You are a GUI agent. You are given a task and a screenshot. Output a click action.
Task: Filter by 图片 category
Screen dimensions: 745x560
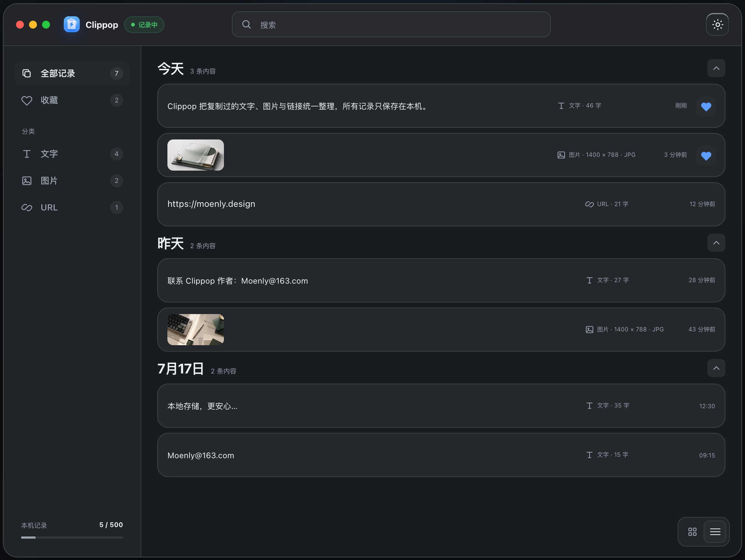(72, 181)
